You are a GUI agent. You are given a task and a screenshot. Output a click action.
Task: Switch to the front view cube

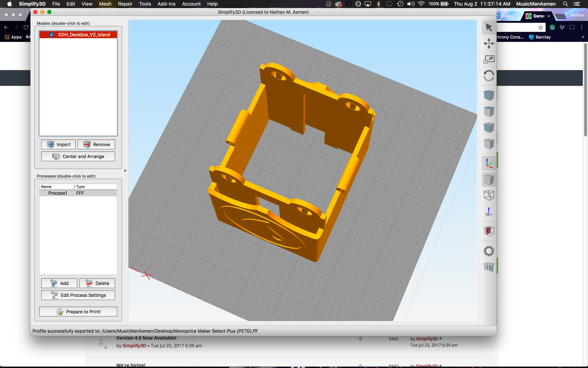click(x=489, y=128)
